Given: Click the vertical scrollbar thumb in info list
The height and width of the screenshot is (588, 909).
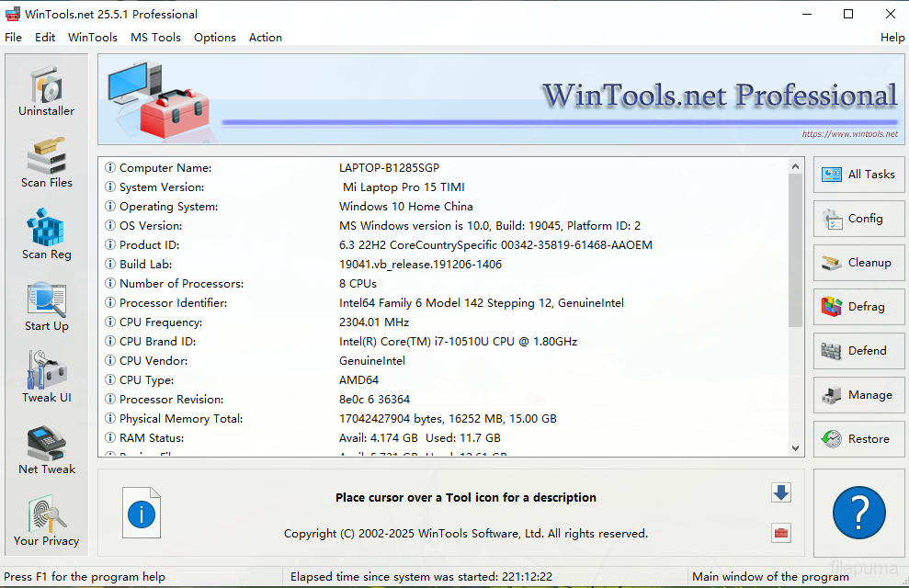Looking at the screenshot, I should click(795, 250).
